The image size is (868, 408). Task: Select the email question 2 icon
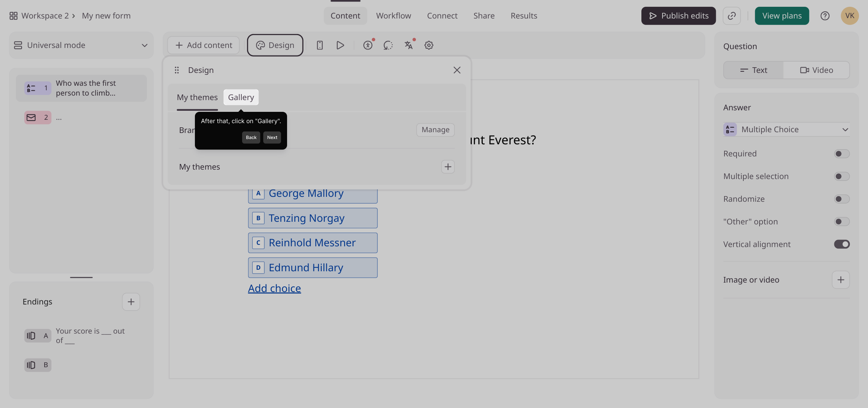pyautogui.click(x=38, y=117)
